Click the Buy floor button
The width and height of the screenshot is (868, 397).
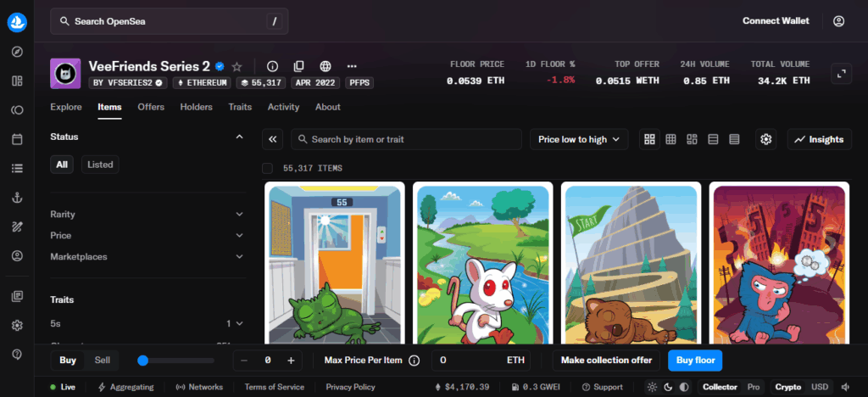(695, 361)
